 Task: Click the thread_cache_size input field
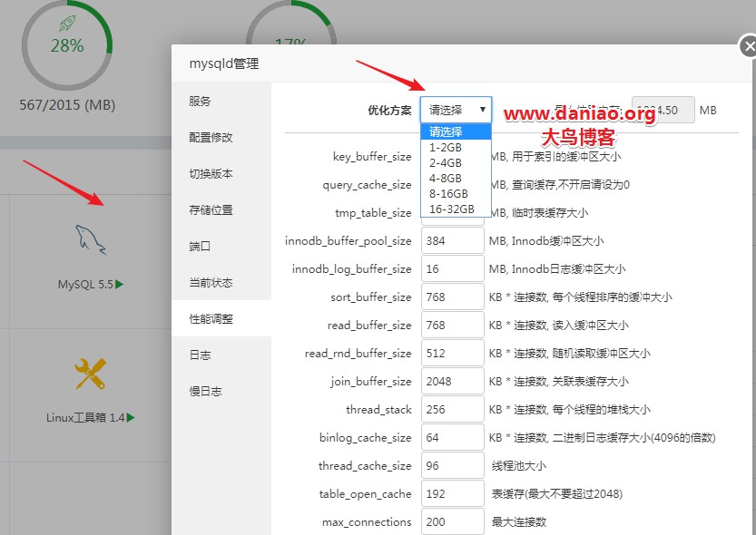[452, 466]
